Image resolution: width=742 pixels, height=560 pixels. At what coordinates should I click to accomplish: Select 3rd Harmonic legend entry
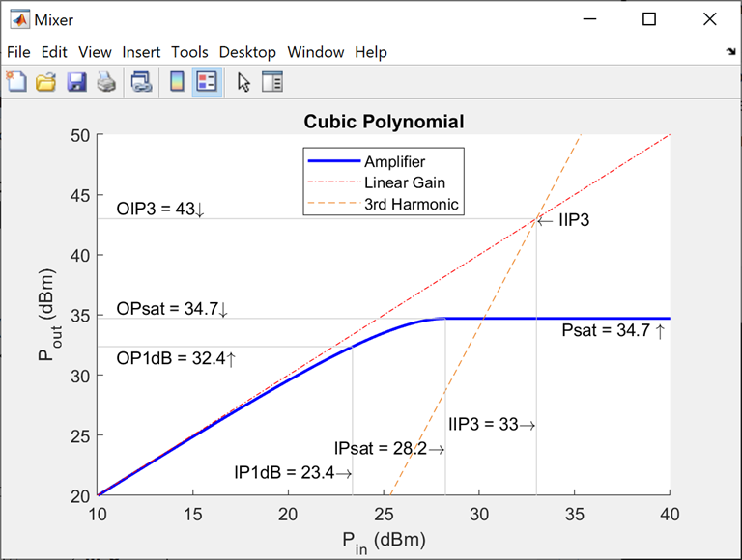tap(412, 204)
